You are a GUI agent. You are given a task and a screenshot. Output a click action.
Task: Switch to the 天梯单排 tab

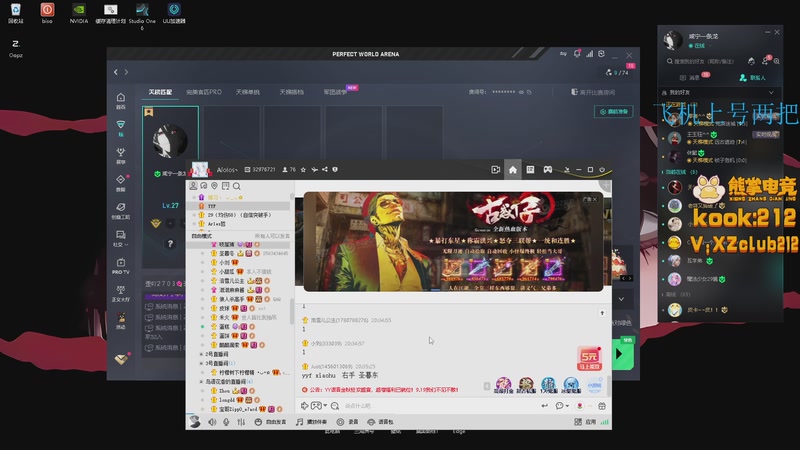247,92
